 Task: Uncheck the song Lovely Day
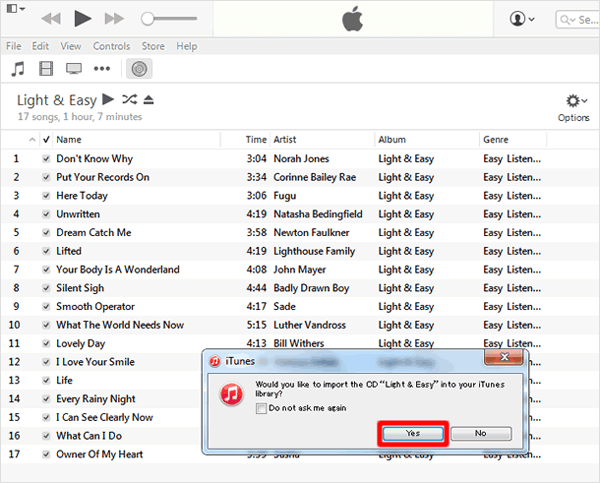pyautogui.click(x=46, y=343)
